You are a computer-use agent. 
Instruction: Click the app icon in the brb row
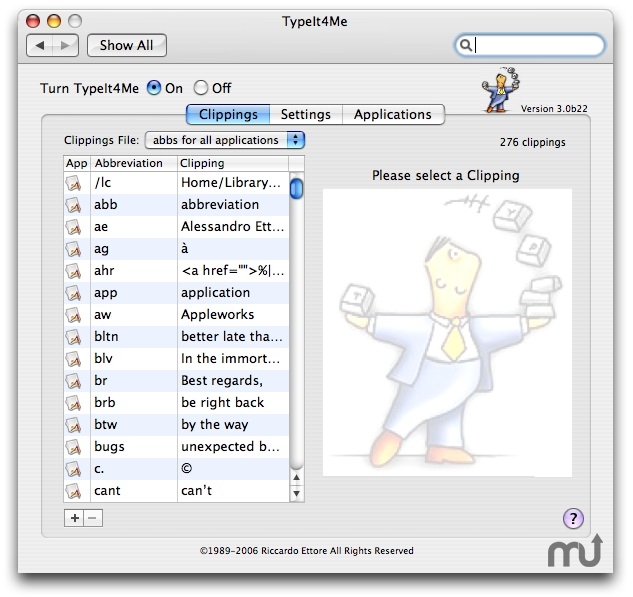point(73,403)
